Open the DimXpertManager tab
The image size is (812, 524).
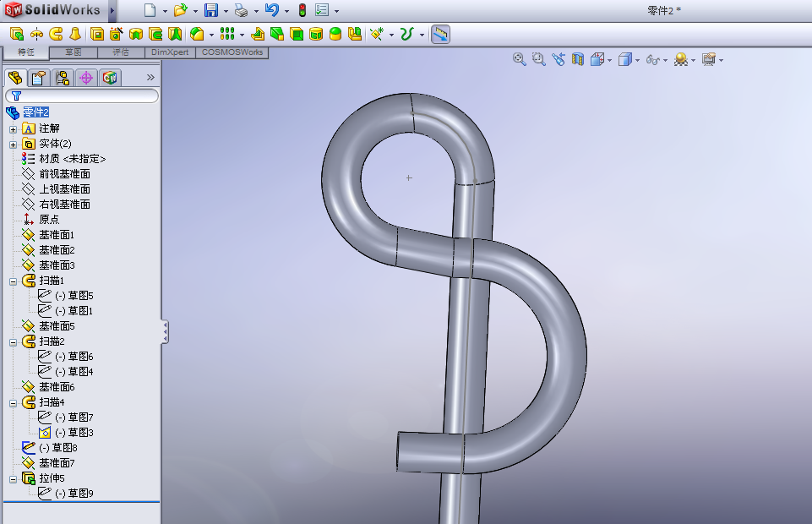pyautogui.click(x=86, y=78)
